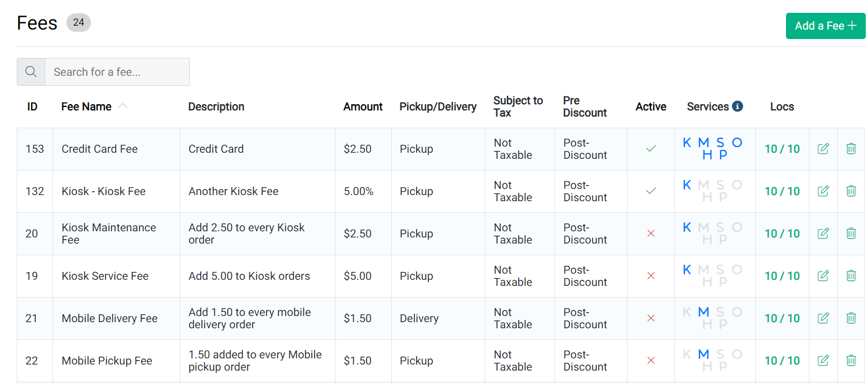Click the search magnifying glass icon
Viewport: 868px width, 384px height.
(31, 71)
